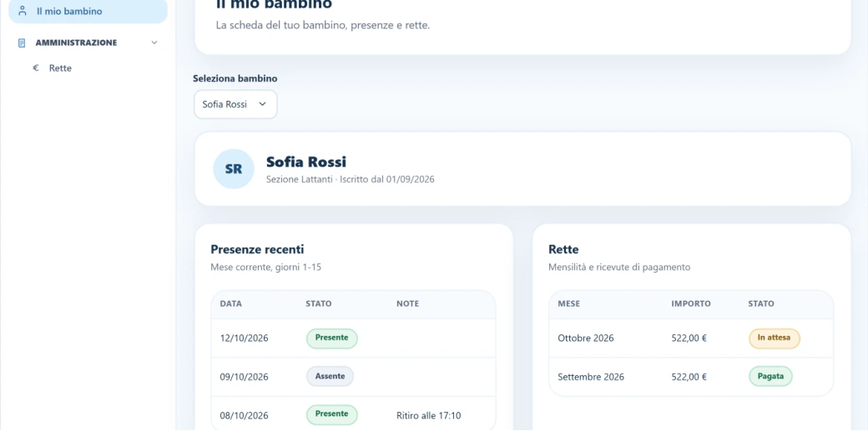Select the Settembre 2026 row
Image resolution: width=868 pixels, height=431 pixels.
(x=691, y=377)
